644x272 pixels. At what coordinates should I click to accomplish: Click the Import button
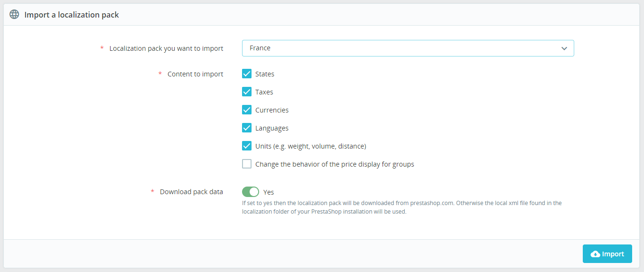(607, 254)
